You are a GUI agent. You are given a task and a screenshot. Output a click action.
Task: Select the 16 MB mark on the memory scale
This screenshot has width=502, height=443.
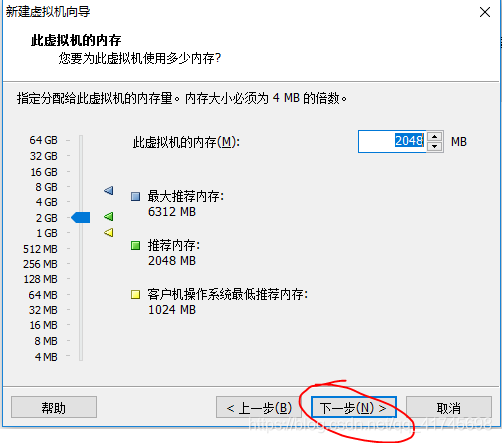[43, 325]
